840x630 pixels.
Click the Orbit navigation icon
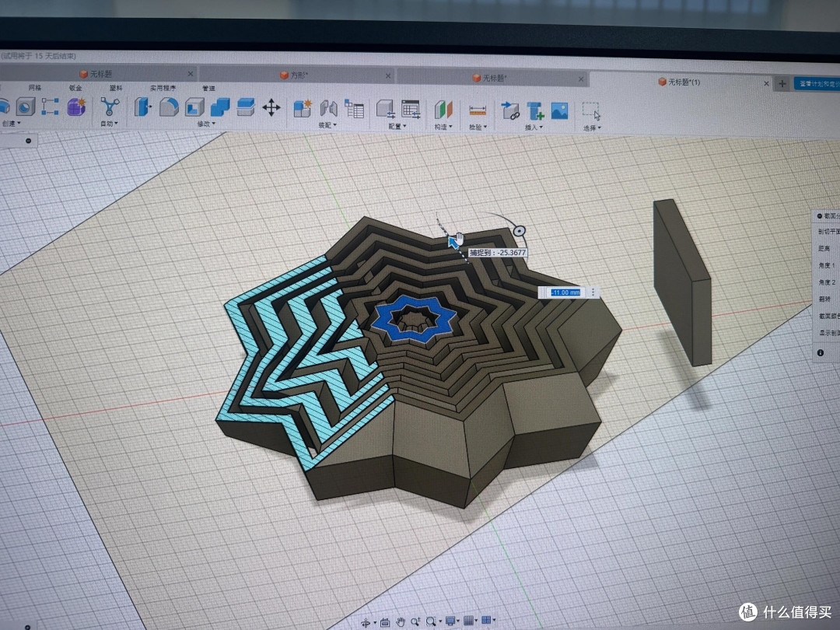click(x=366, y=622)
